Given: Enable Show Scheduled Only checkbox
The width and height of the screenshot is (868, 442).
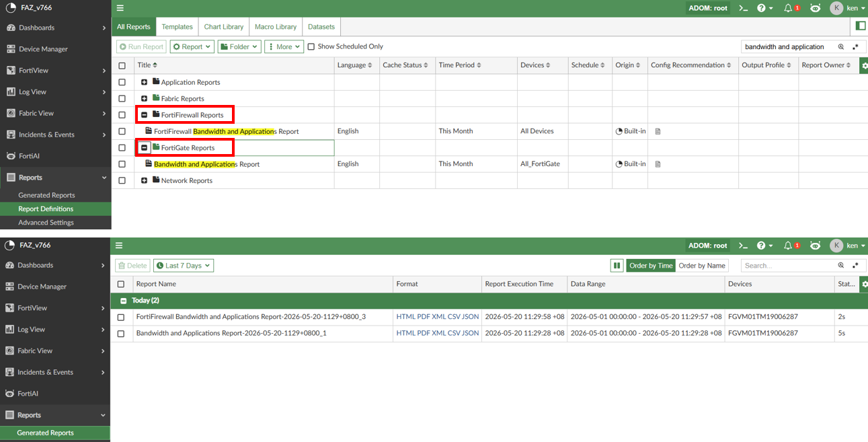Looking at the screenshot, I should (x=311, y=46).
